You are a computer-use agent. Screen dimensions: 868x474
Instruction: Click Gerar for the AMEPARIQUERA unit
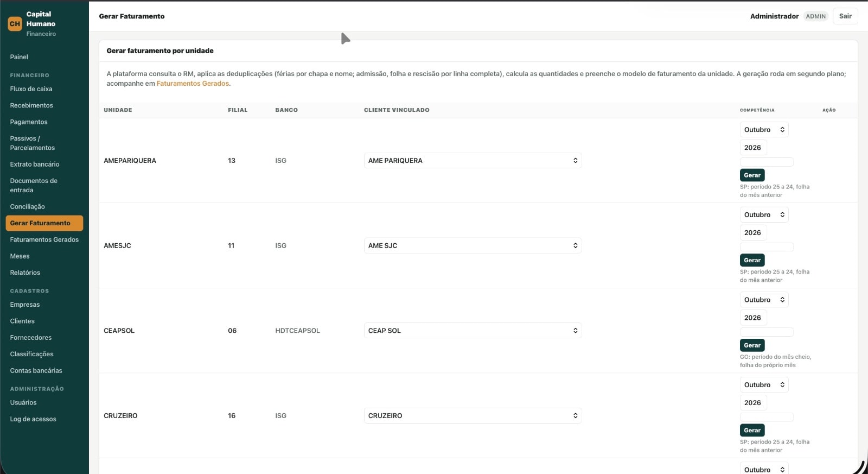pos(752,175)
